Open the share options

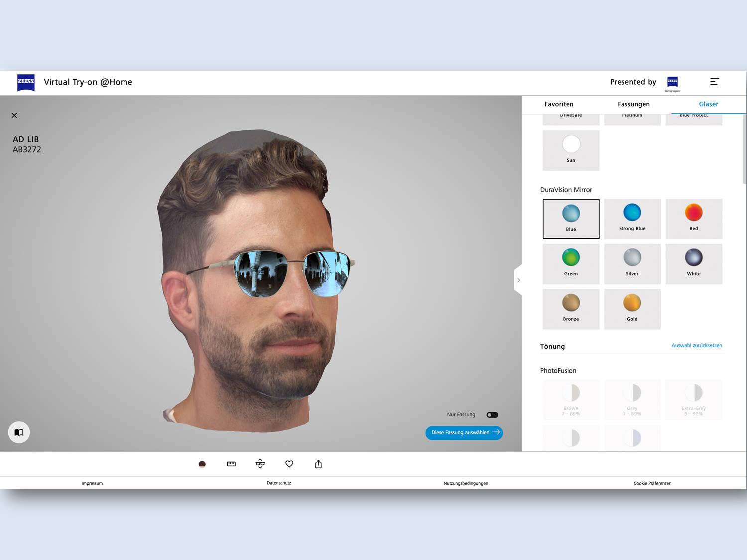(x=318, y=464)
